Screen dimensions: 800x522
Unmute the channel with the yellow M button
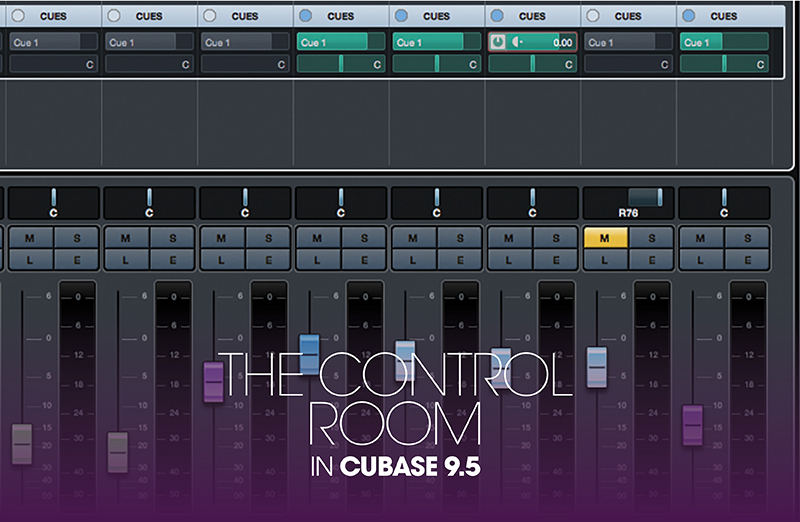pos(603,239)
